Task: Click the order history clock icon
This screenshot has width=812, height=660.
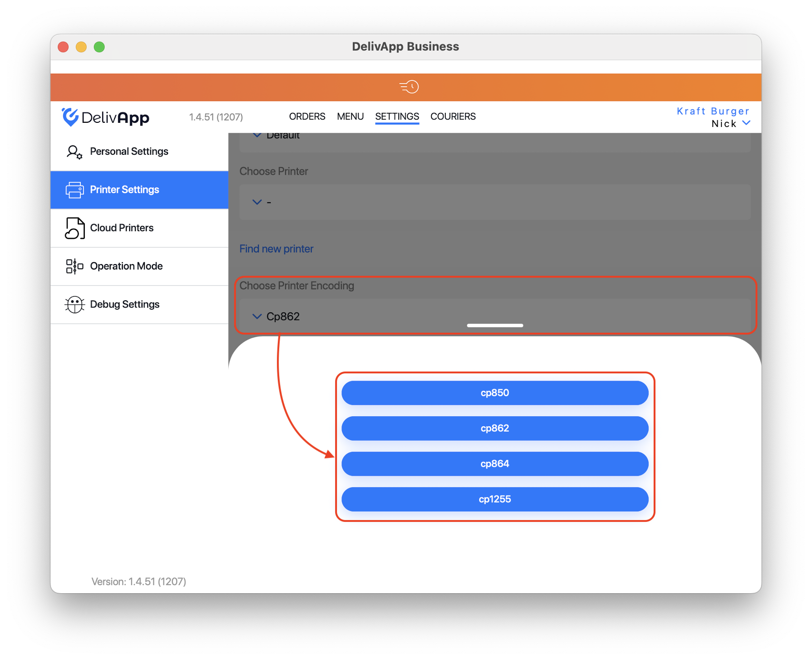Action: [409, 87]
